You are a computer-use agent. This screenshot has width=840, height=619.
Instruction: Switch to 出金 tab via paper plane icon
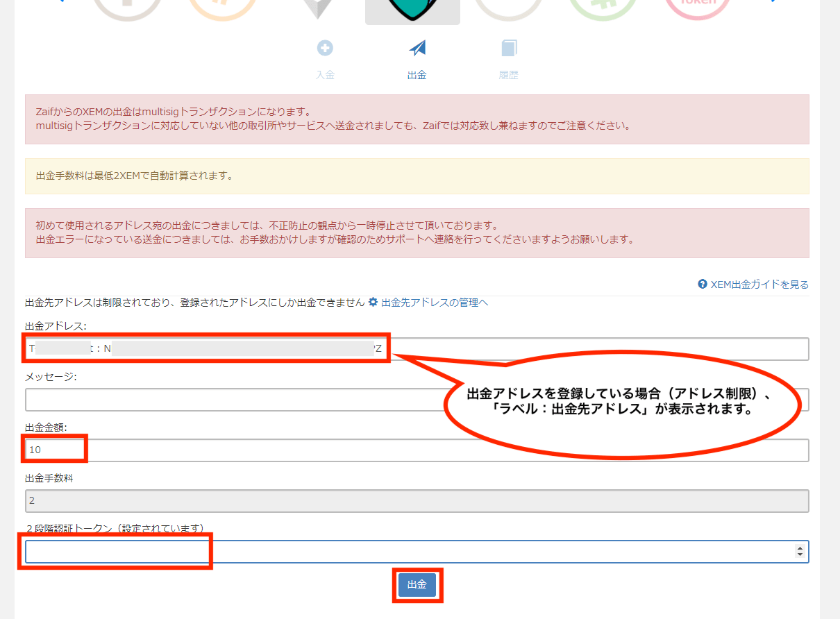pos(417,49)
